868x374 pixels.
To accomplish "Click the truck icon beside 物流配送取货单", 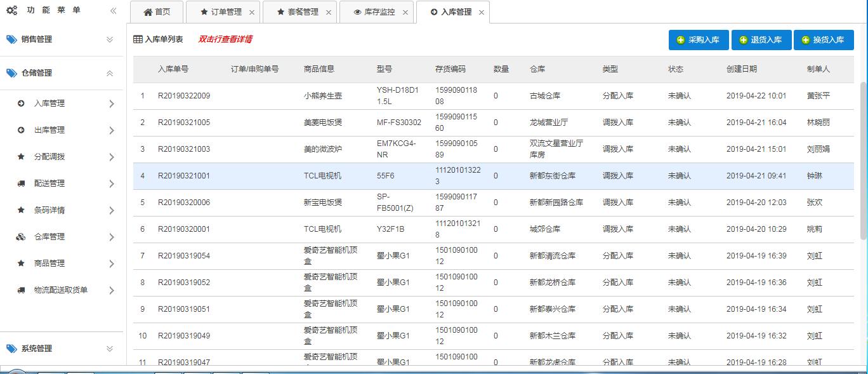I will pos(21,290).
